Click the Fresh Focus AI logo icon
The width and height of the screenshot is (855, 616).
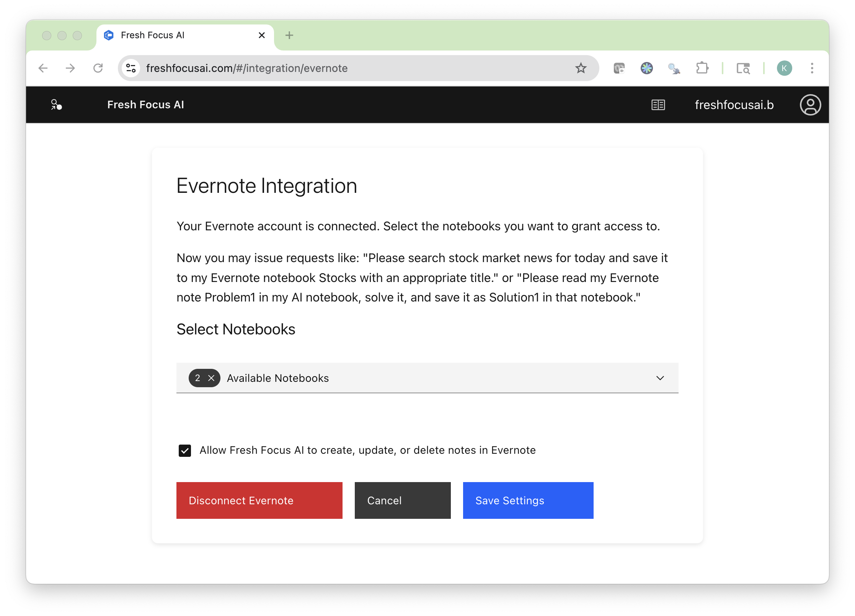[56, 104]
